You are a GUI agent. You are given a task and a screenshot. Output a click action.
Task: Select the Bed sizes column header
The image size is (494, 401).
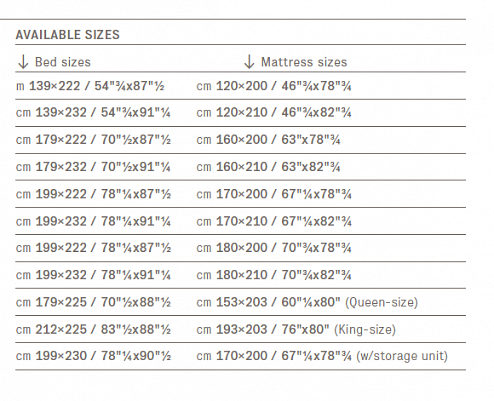63,62
